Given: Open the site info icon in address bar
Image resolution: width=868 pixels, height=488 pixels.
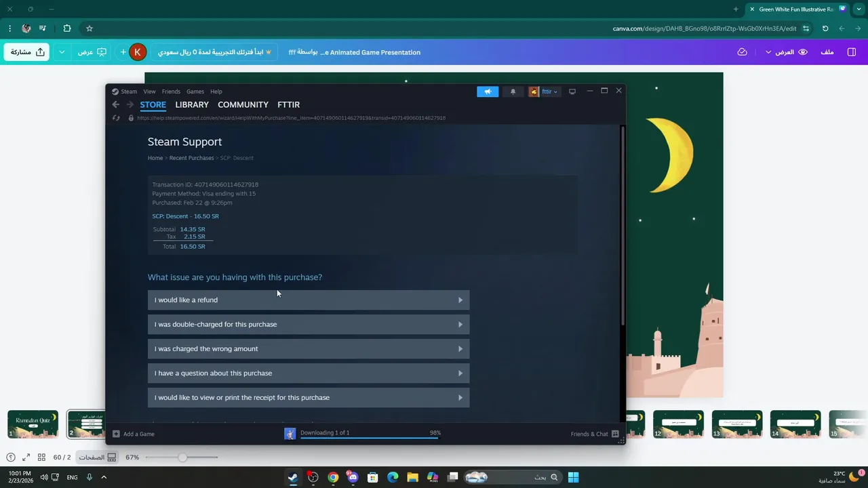Looking at the screenshot, I should (x=806, y=28).
